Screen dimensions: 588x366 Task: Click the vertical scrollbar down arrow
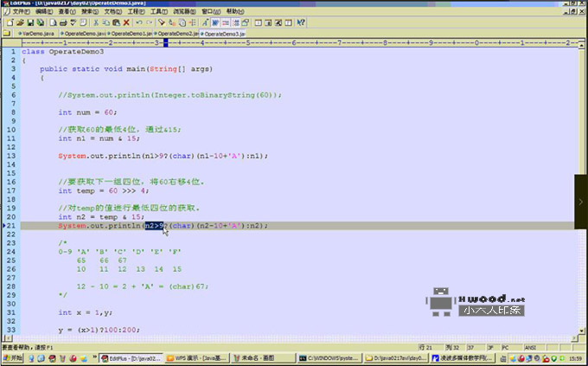click(581, 331)
